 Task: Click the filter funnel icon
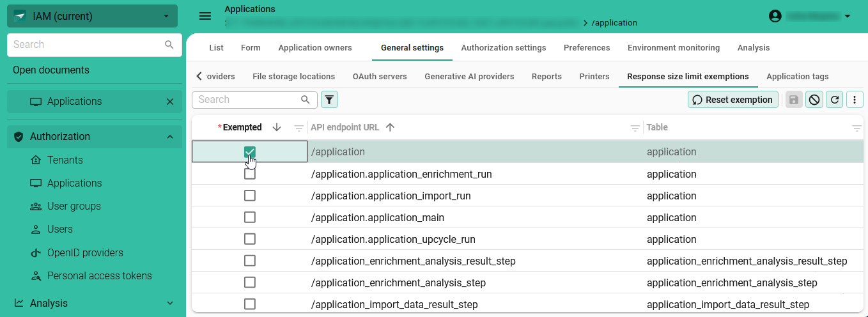point(329,100)
